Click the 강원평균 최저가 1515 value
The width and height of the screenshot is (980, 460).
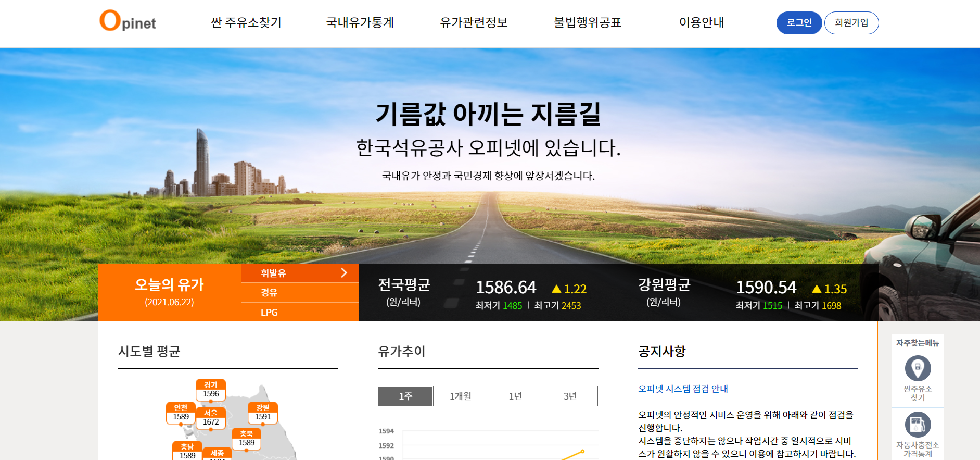[772, 306]
